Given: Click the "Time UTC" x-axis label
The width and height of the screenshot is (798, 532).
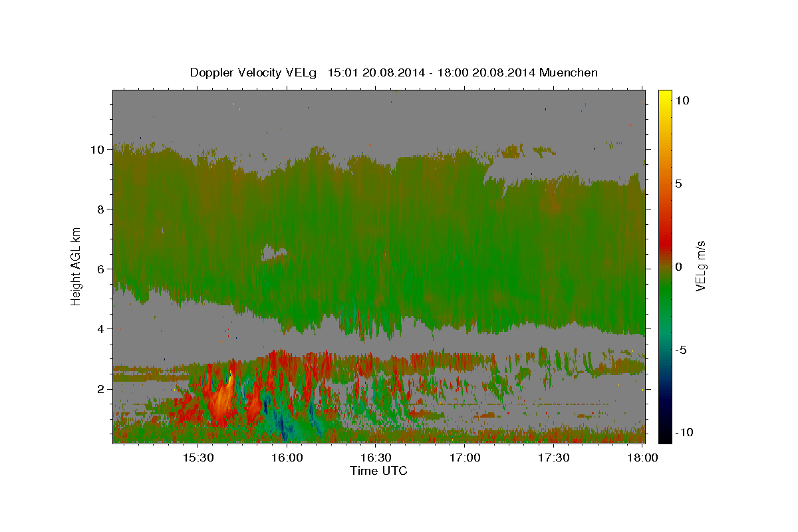Looking at the screenshot, I should (378, 471).
